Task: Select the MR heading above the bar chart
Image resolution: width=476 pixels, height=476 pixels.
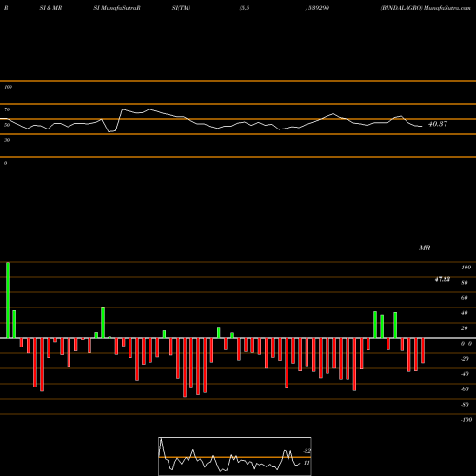Action: pyautogui.click(x=425, y=248)
